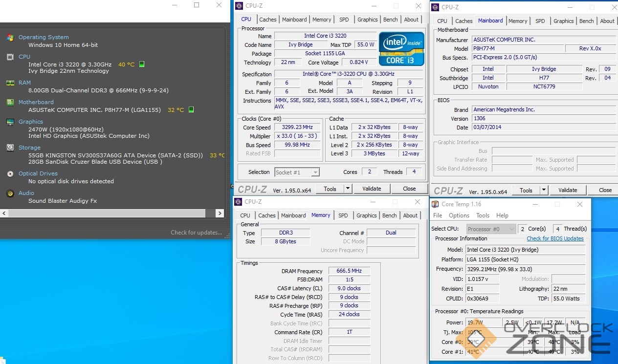Click the text "Sound Blaster Audigy Fx" in Speccy
Image resolution: width=618 pixels, height=364 pixels.
pos(63,201)
